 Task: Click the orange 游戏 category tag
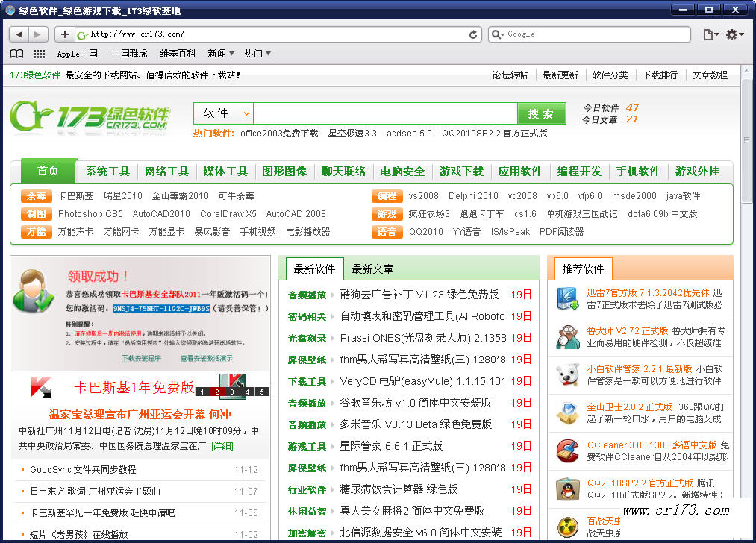(387, 214)
